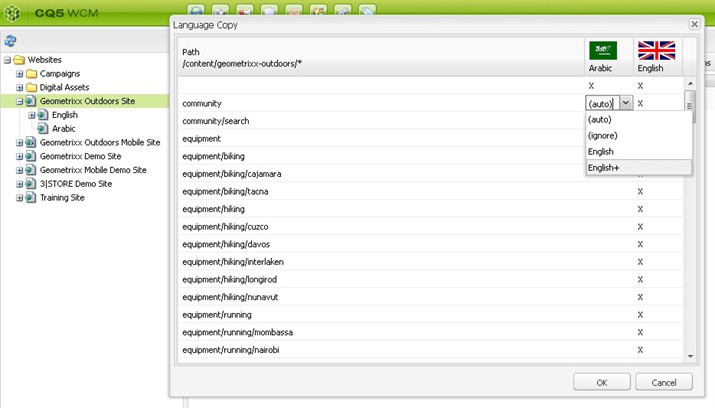This screenshot has height=408, width=715.
Task: Click the Geometrixx Outdoors Mobile Site icon
Action: pos(31,143)
